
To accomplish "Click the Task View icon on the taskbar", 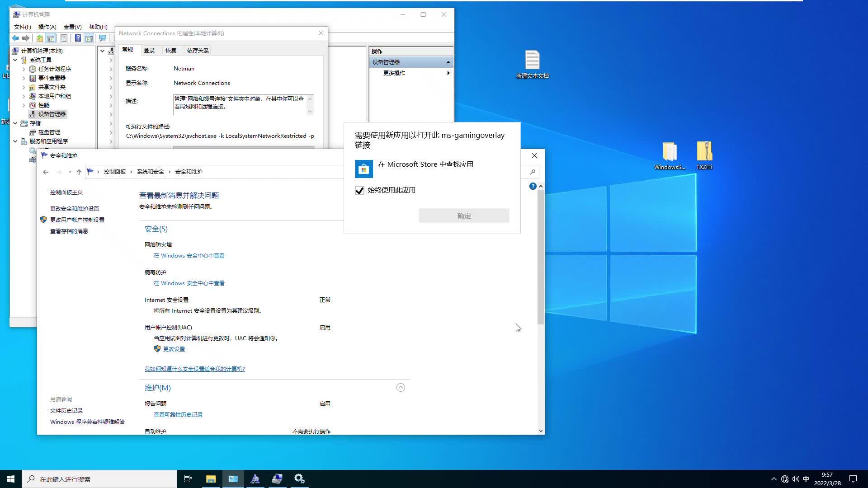I will [x=188, y=479].
